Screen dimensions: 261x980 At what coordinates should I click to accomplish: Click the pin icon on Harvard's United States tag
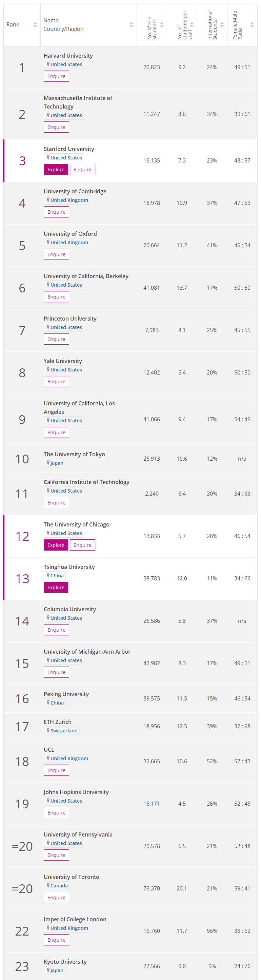[x=47, y=64]
